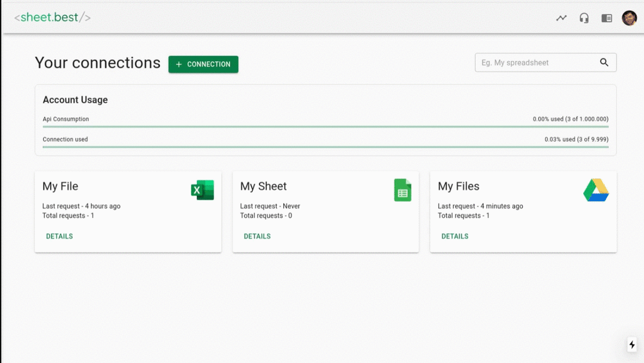Show DETAILS for My Files
The width and height of the screenshot is (644, 363).
454,236
